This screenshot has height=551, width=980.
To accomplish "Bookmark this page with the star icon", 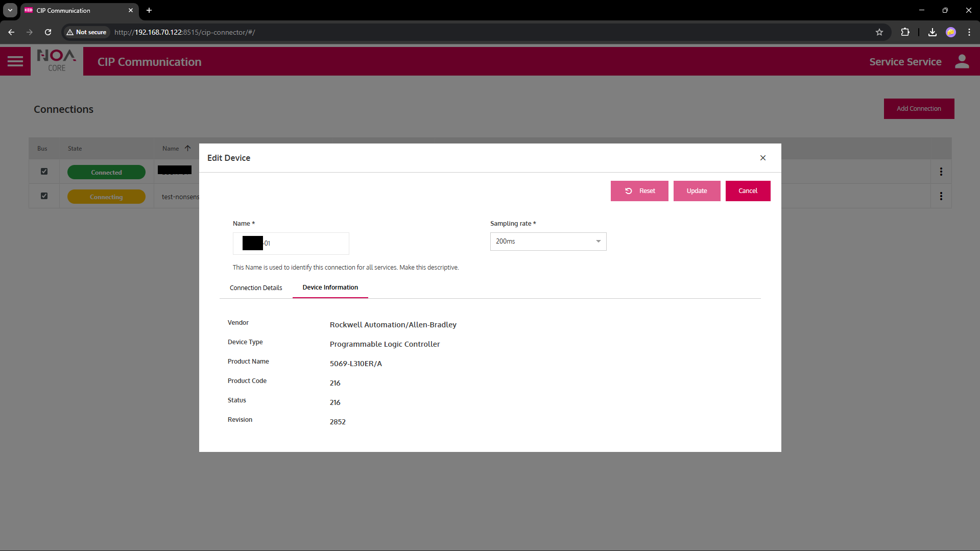I will click(879, 32).
